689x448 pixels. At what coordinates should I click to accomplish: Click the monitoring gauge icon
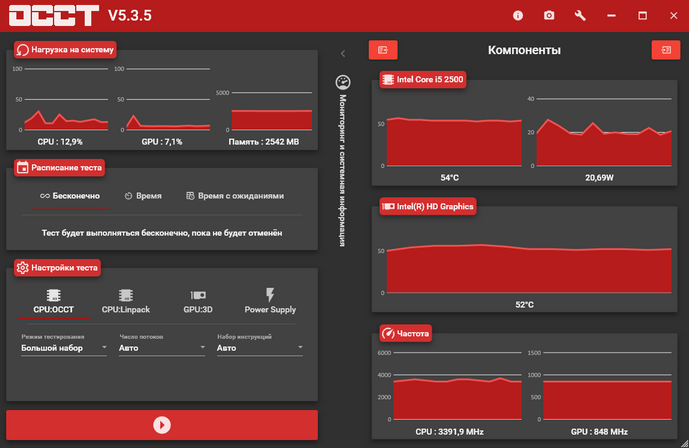point(343,82)
